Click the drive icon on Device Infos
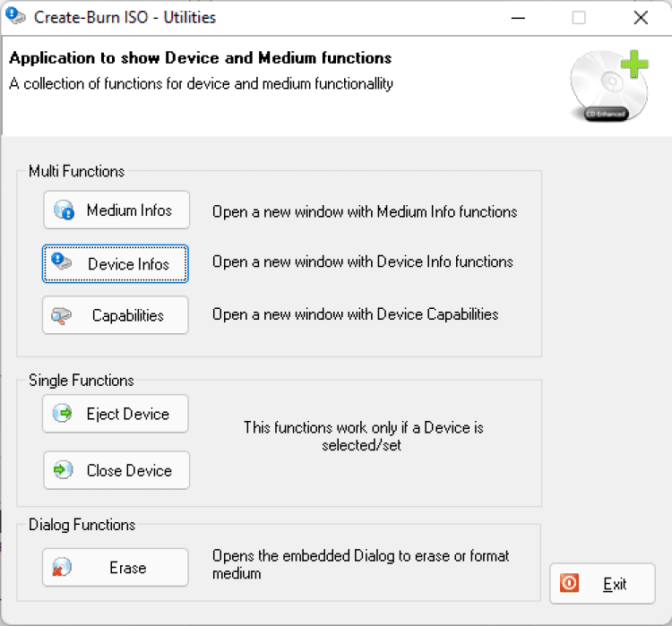Viewport: 672px width, 626px height. (63, 262)
